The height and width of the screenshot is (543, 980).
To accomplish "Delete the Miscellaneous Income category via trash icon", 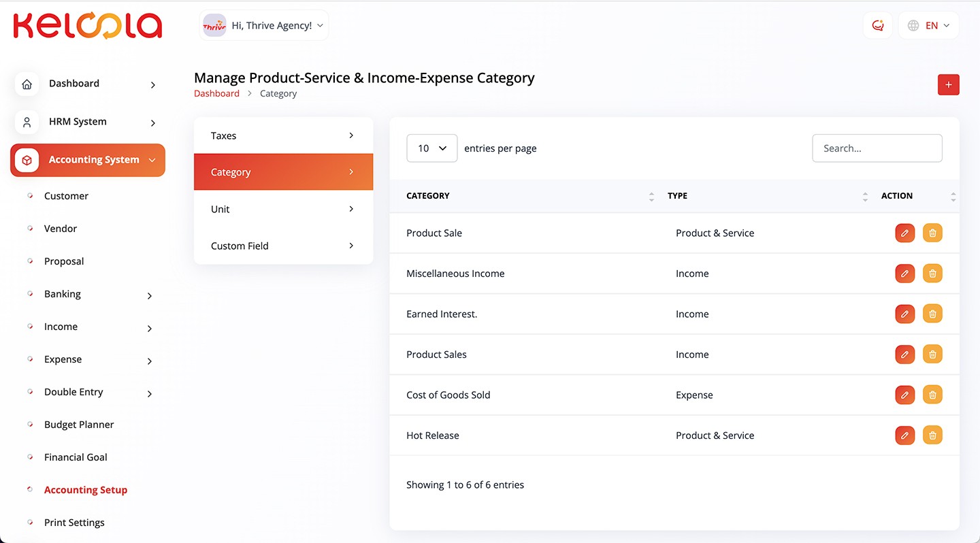I will pyautogui.click(x=932, y=274).
